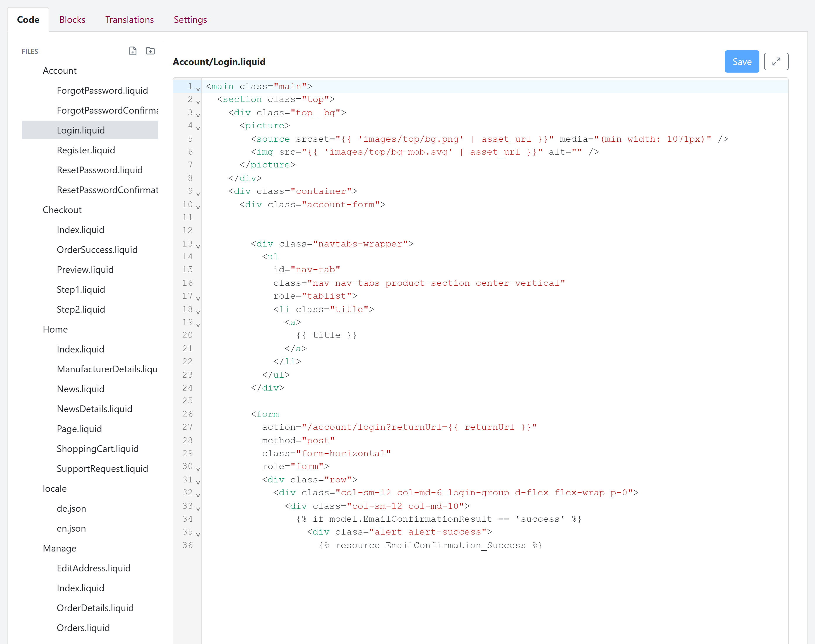Open de.json locale file
The height and width of the screenshot is (644, 815).
pos(71,509)
